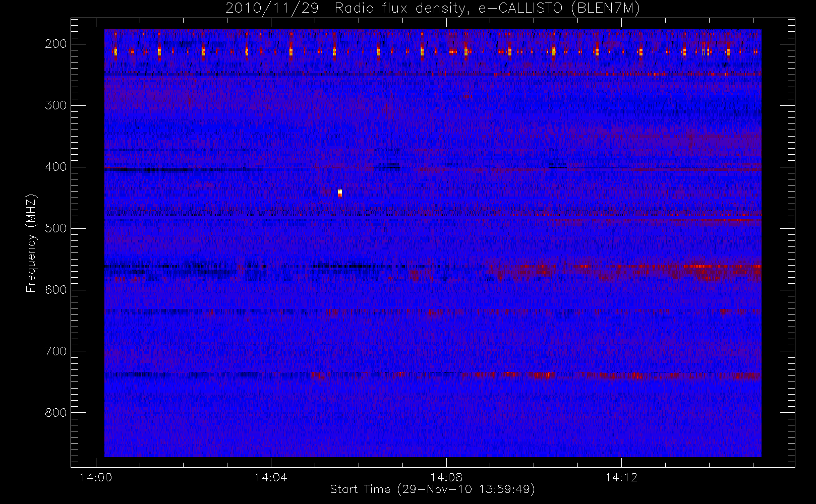
Task: Select the Frequency (MHZ) axis label
Action: (x=31, y=243)
